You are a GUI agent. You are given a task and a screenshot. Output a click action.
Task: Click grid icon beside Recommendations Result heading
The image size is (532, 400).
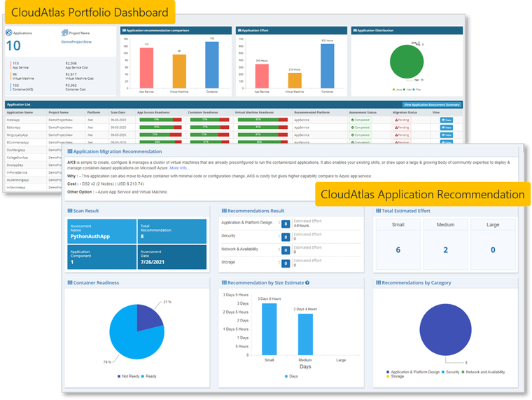(224, 211)
